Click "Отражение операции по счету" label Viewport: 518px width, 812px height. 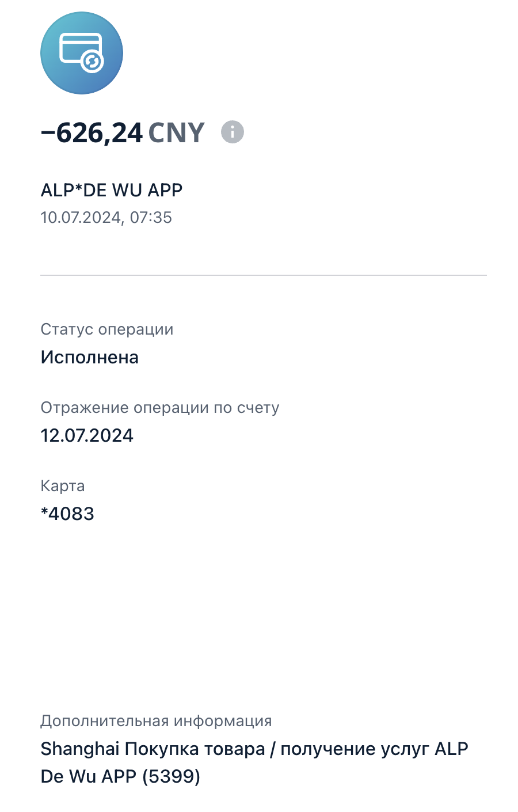point(160,408)
